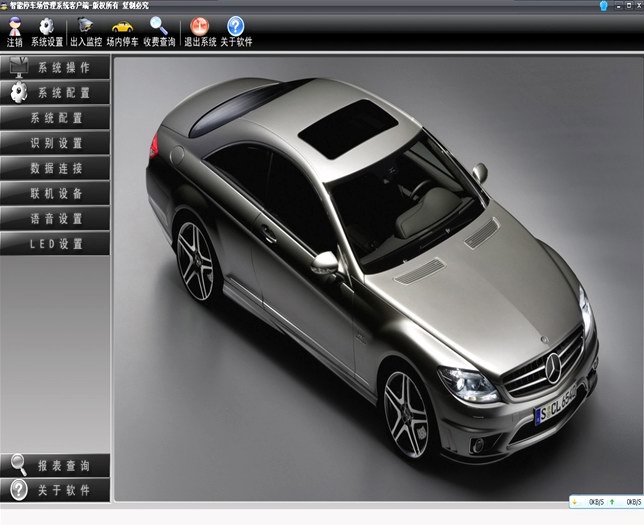644x525 pixels.
Task: Click the 注销 (logout) toolbar icon
Action: click(14, 31)
